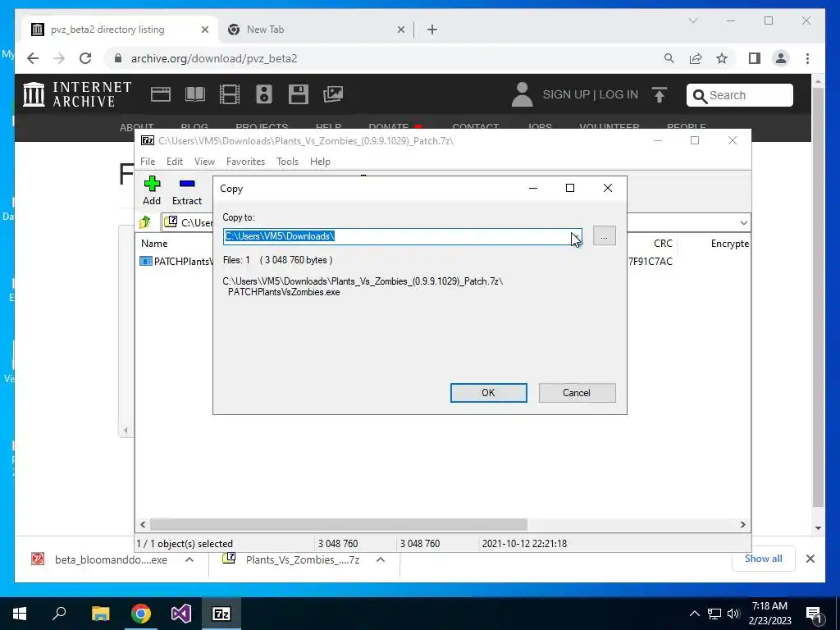Click the Internet Archive Search box
840x630 pixels.
[x=740, y=95]
